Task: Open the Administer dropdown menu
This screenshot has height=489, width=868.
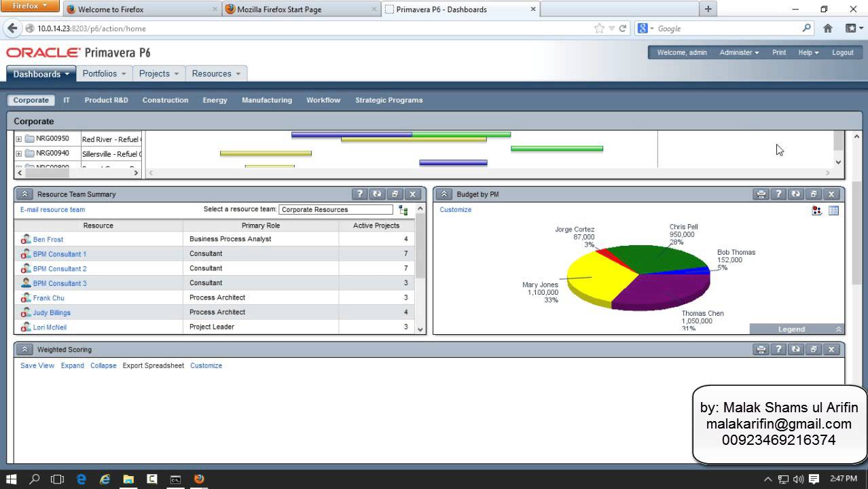Action: [x=739, y=52]
